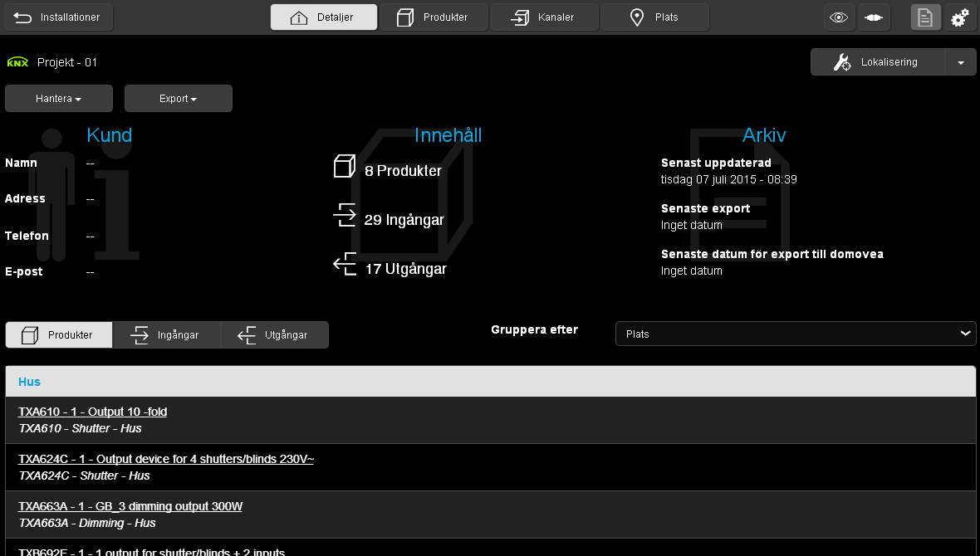Click the KNX logo icon

click(x=17, y=62)
